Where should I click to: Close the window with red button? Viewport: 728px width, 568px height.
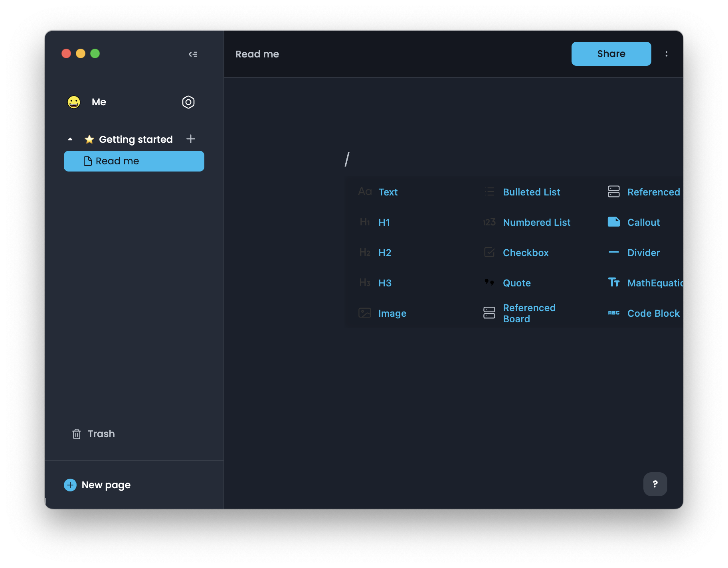pos(66,53)
